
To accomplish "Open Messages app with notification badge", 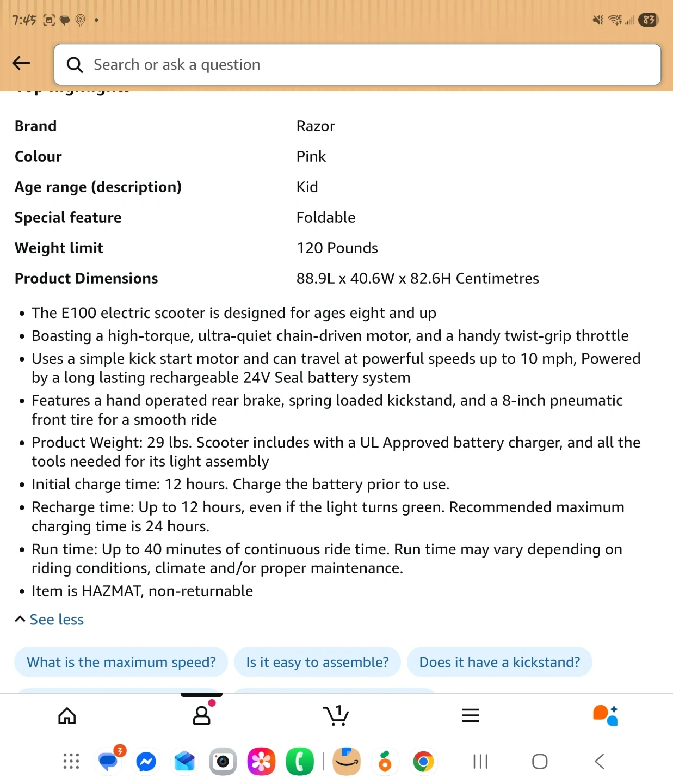I will tap(109, 762).
